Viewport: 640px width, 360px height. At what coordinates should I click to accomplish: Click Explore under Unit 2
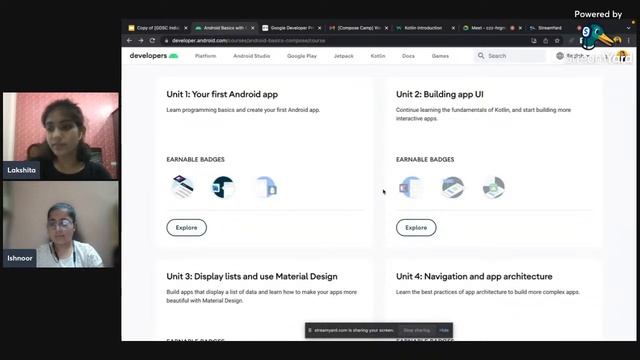click(416, 228)
